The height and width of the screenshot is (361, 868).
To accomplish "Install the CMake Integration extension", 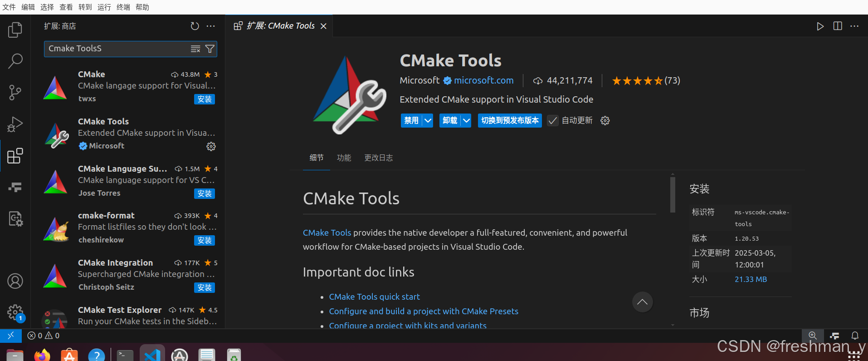I will [205, 287].
